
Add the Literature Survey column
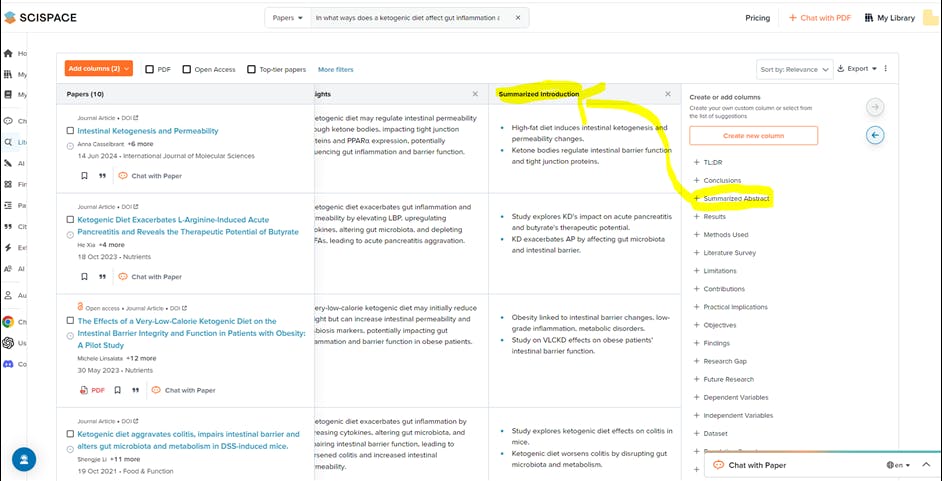tap(725, 253)
